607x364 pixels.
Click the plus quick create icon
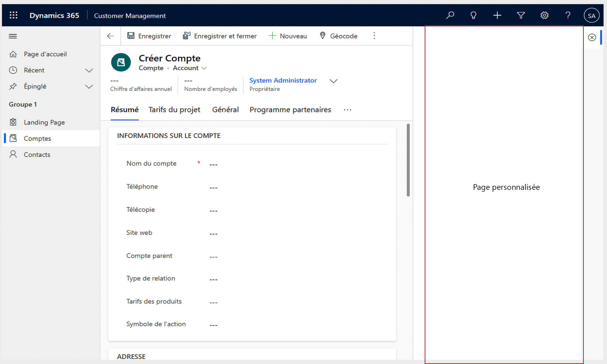(497, 15)
